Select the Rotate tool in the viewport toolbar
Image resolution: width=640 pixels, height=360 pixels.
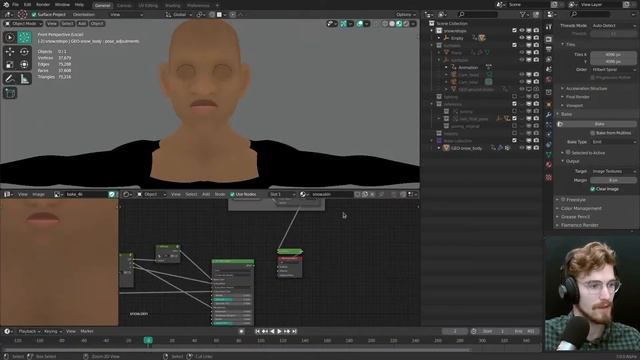(x=24, y=51)
